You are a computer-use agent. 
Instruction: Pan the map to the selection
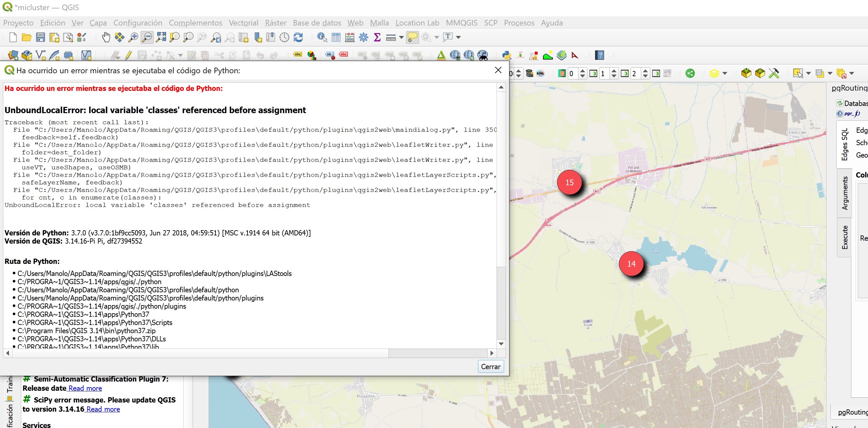pos(119,37)
